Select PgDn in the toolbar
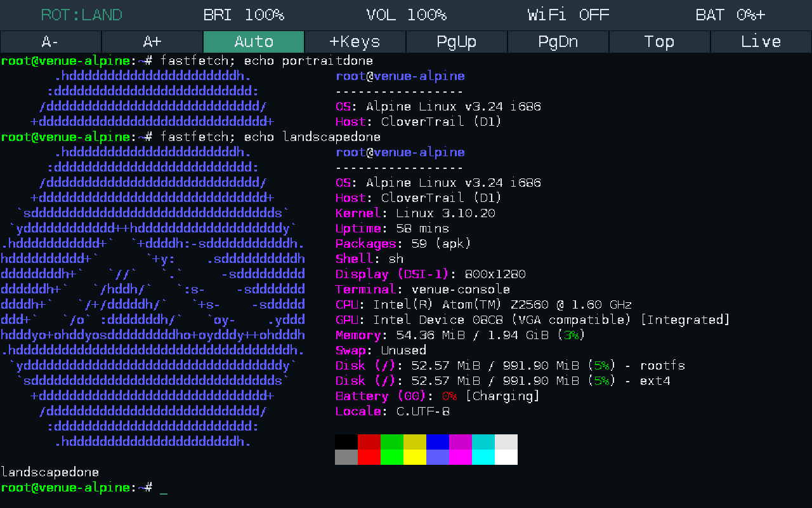The width and height of the screenshot is (812, 508). tap(558, 42)
